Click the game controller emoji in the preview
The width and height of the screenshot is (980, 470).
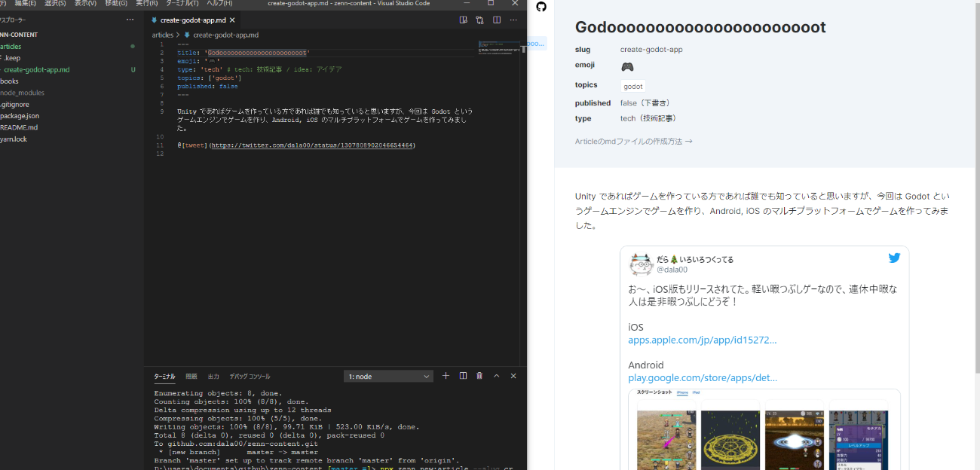pyautogui.click(x=627, y=67)
